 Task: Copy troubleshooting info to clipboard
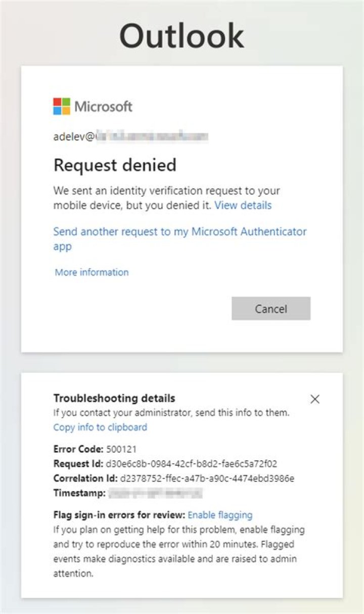pos(100,427)
